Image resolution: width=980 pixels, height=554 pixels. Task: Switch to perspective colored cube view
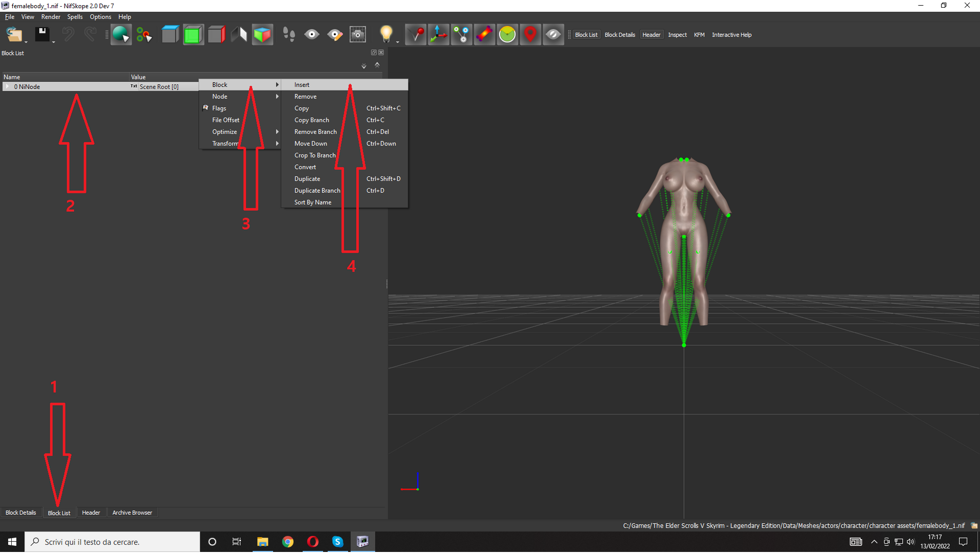point(262,34)
